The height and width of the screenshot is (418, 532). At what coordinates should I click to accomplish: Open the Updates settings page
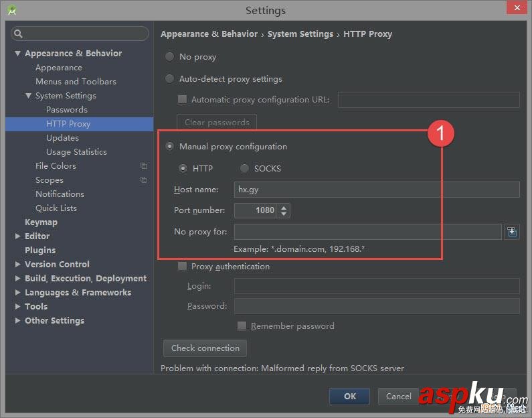(62, 138)
